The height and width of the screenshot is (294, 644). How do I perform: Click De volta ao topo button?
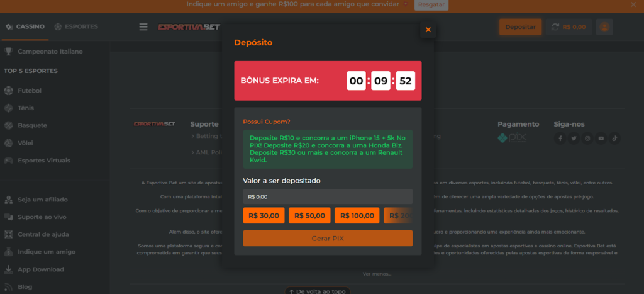tap(318, 291)
